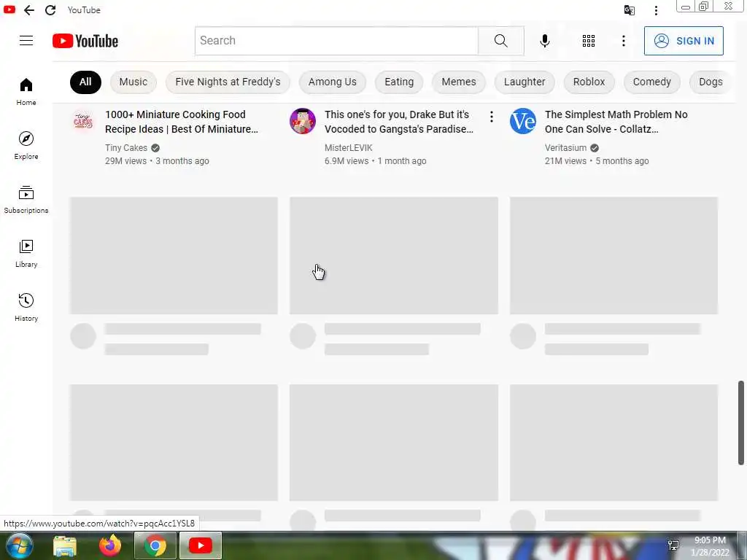Select Five Nights at Freddy's chip
Screen dimensions: 747x560
(x=228, y=82)
